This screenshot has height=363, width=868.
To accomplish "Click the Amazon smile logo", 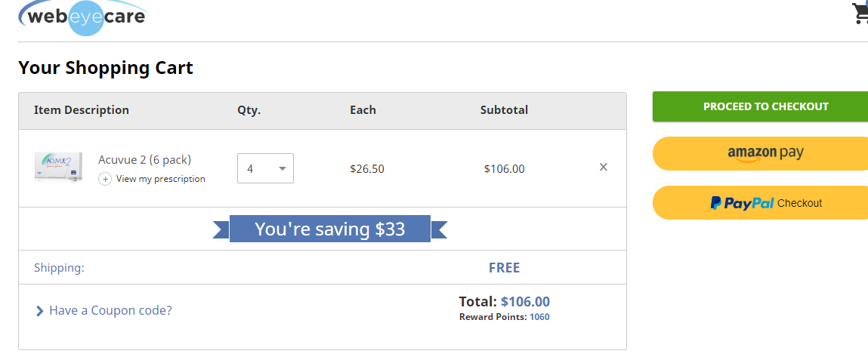I will coord(746,160).
